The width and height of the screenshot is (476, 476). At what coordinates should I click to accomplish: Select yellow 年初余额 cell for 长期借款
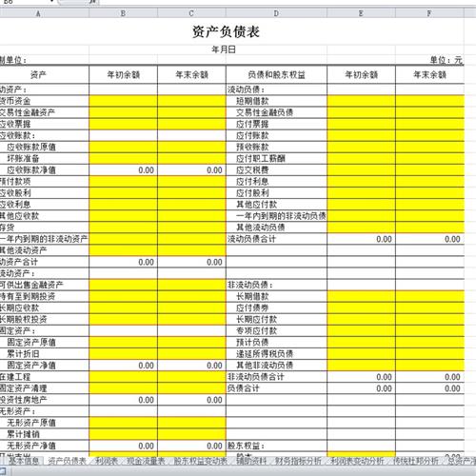pyautogui.click(x=361, y=296)
